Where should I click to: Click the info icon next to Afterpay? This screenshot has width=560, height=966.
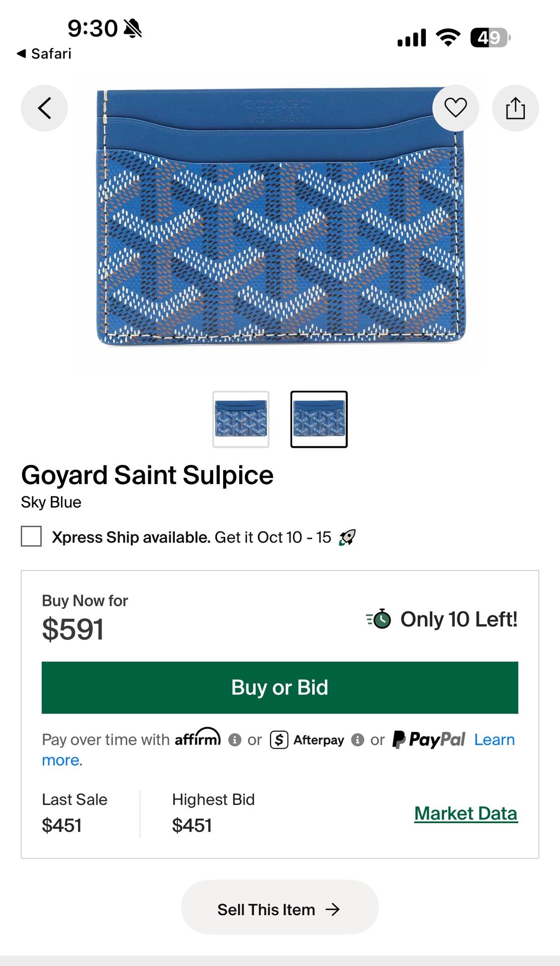click(357, 740)
